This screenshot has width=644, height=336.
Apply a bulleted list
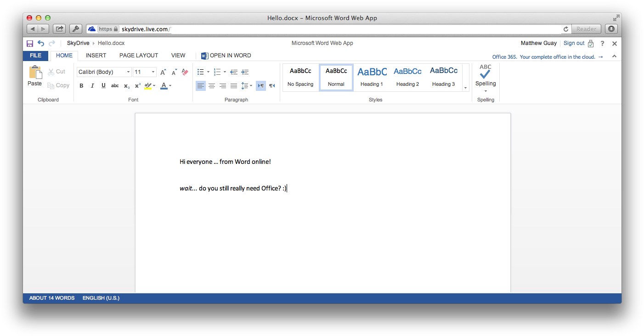pos(200,72)
